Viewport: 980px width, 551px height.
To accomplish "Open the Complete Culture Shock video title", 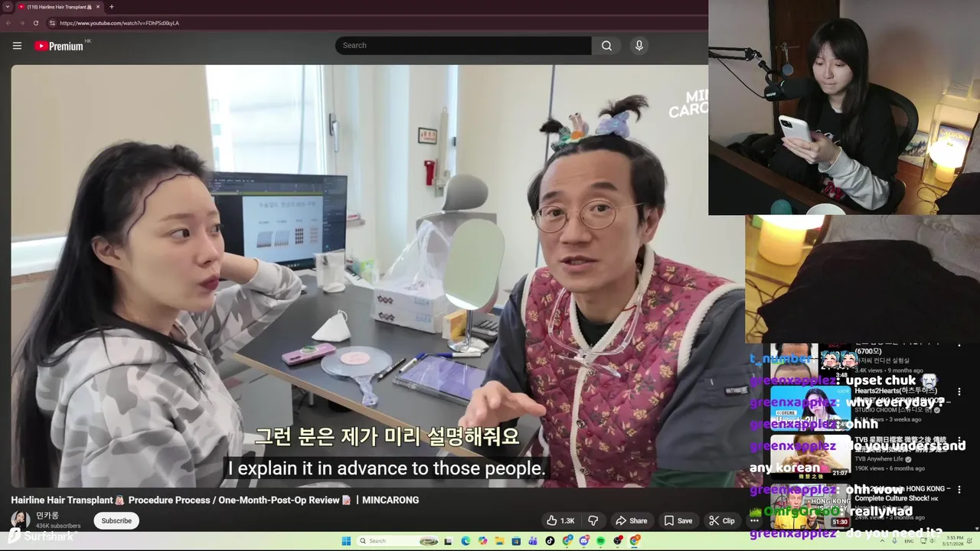I will click(x=901, y=494).
